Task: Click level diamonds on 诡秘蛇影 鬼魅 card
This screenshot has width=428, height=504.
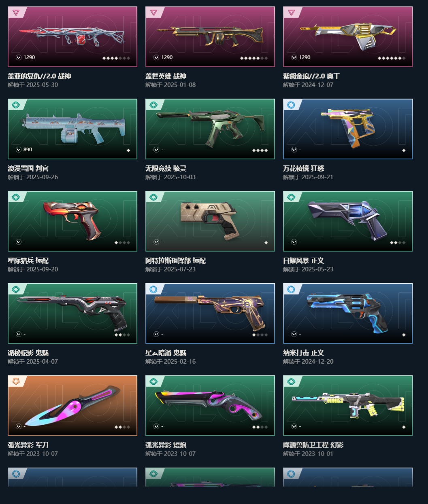Action: pos(122,335)
